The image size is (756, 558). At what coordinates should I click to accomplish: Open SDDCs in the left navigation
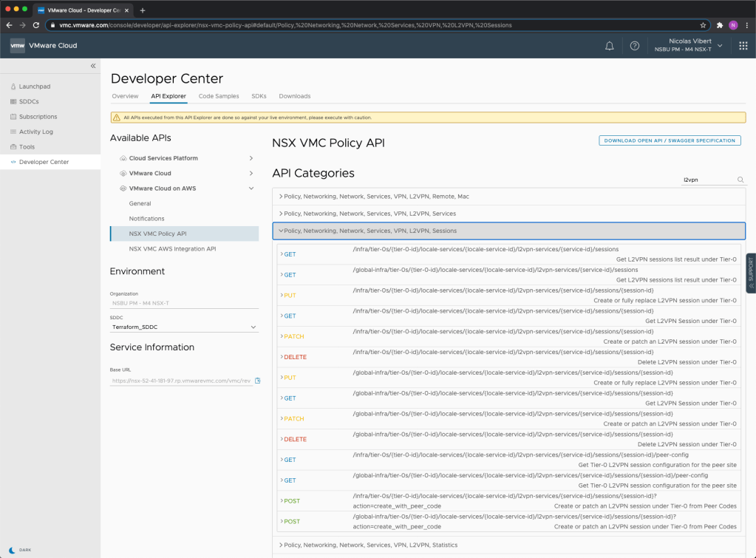[x=29, y=101]
